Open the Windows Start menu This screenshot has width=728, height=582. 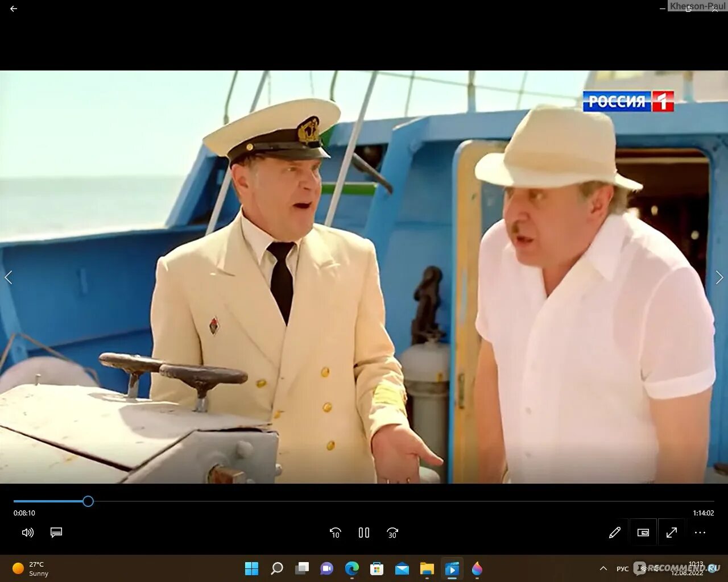pos(251,568)
